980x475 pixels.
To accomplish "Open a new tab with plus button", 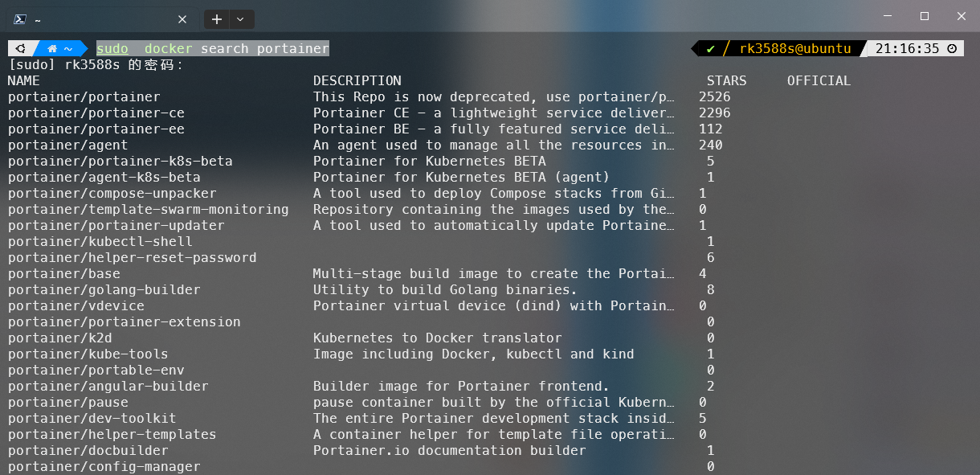I will 217,19.
